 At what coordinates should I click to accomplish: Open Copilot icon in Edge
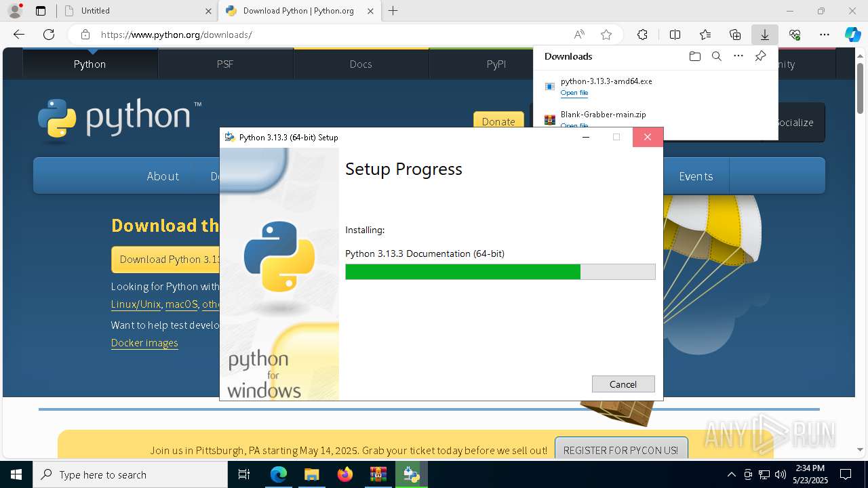pyautogui.click(x=852, y=35)
